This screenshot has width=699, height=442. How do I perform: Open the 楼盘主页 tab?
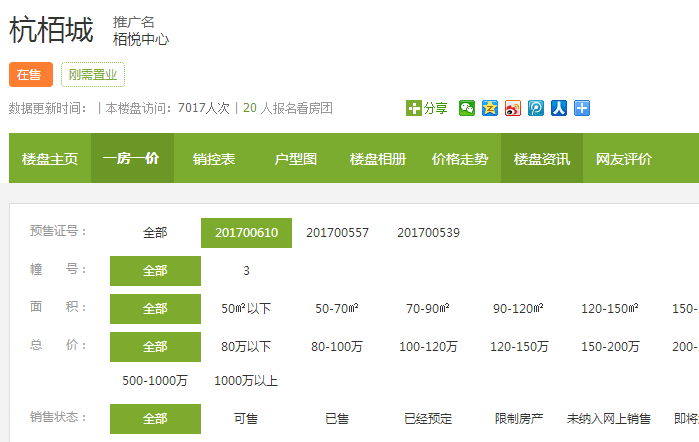(50, 159)
